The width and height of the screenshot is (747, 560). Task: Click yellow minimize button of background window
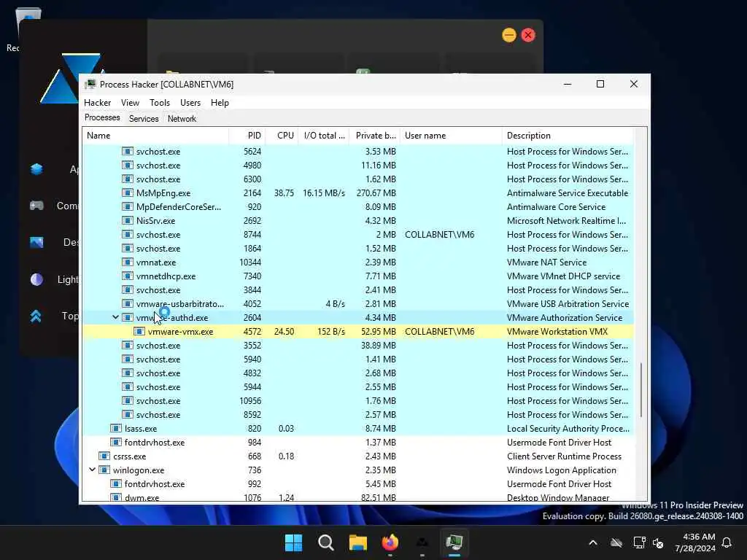508,35
